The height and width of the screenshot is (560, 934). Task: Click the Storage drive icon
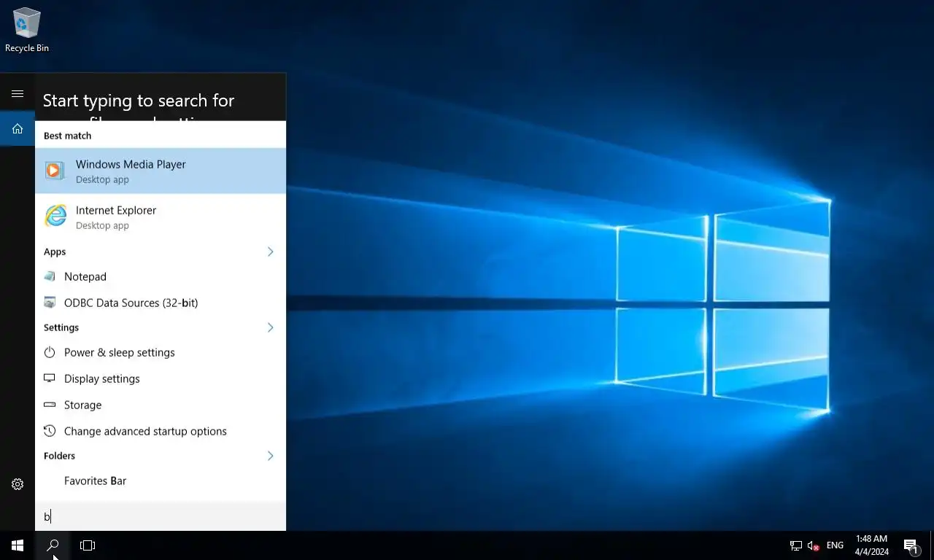(x=50, y=405)
